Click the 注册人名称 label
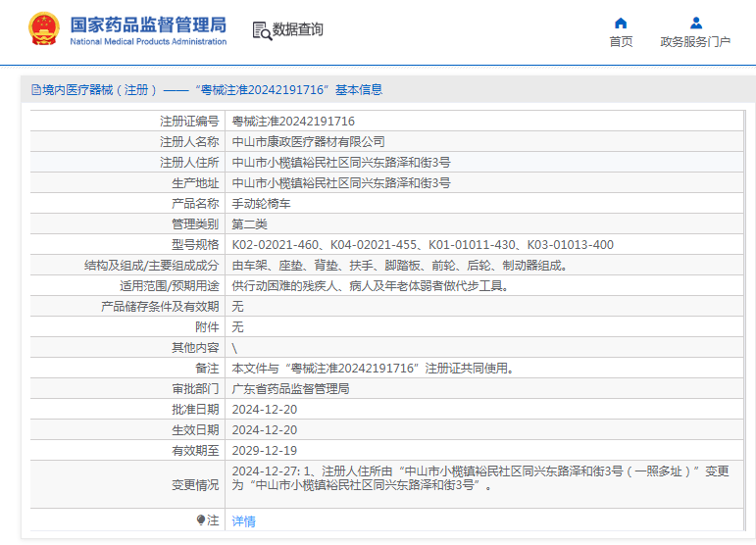 click(x=189, y=142)
